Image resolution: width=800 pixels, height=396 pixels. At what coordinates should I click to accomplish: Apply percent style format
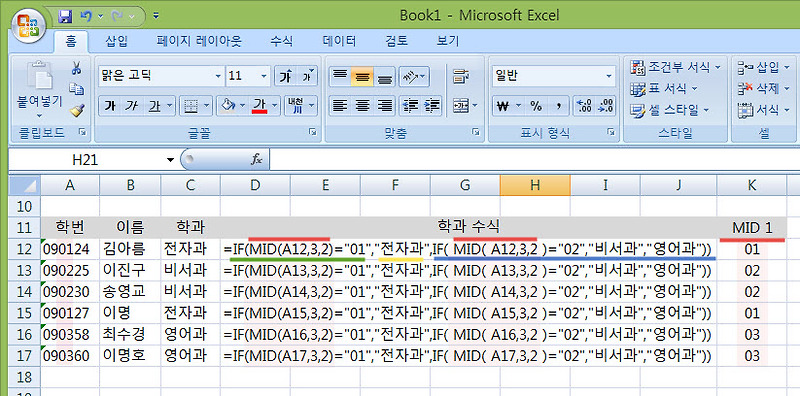click(536, 106)
